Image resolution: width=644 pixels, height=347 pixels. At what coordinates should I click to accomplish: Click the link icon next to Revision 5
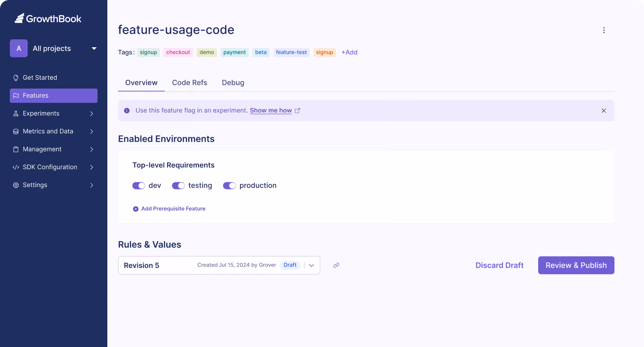point(336,265)
